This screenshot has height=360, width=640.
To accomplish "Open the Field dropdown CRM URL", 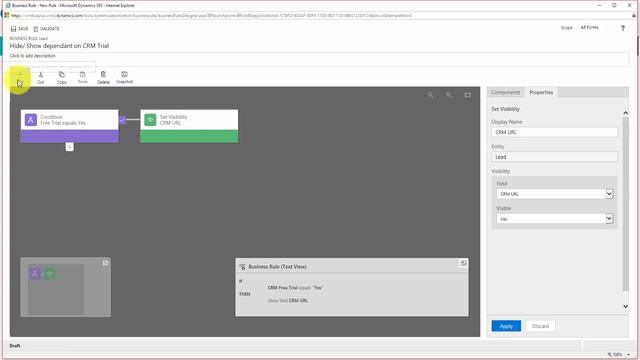I will [555, 194].
